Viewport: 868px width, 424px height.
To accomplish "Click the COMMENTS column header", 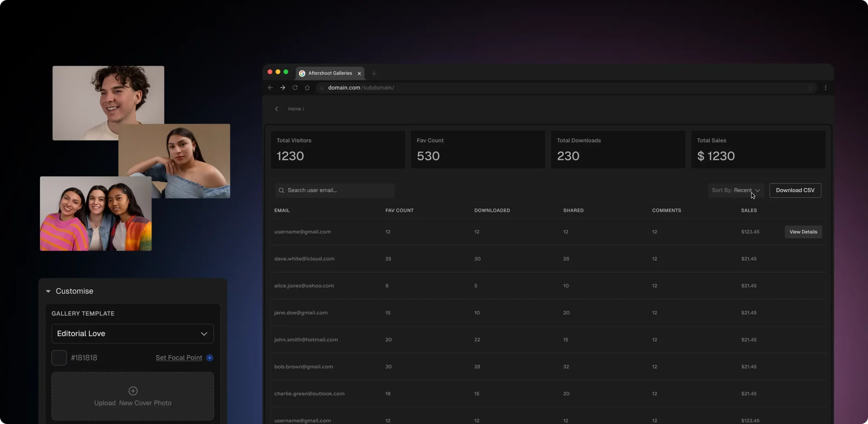I will click(667, 210).
